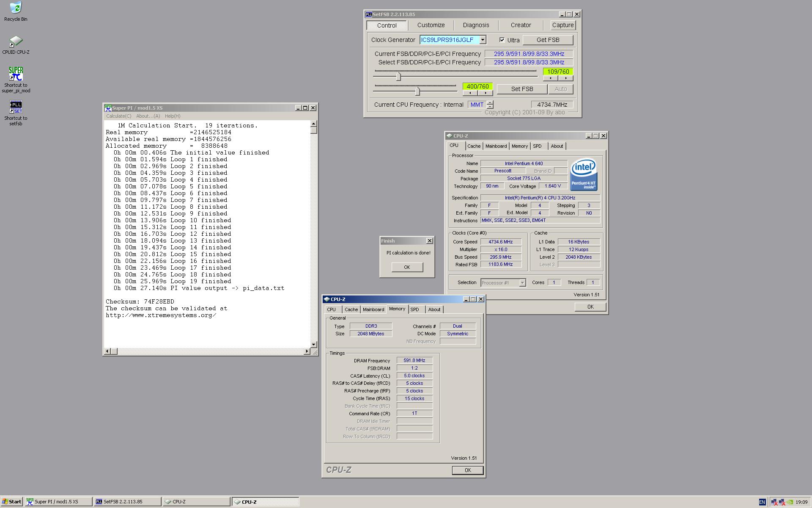This screenshot has width=812, height=508.
Task: Click the SetFSB title bar PLL icon
Action: click(x=368, y=14)
